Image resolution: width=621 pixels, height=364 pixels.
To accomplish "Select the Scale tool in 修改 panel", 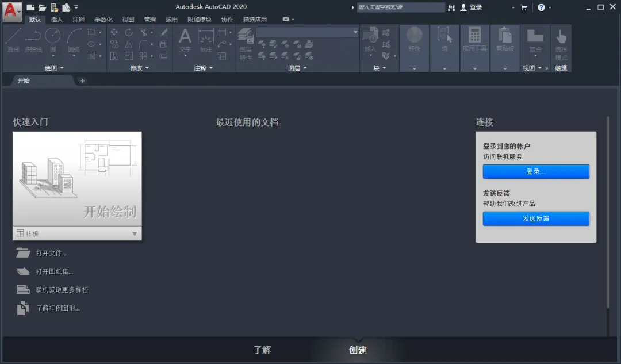I will [x=129, y=56].
